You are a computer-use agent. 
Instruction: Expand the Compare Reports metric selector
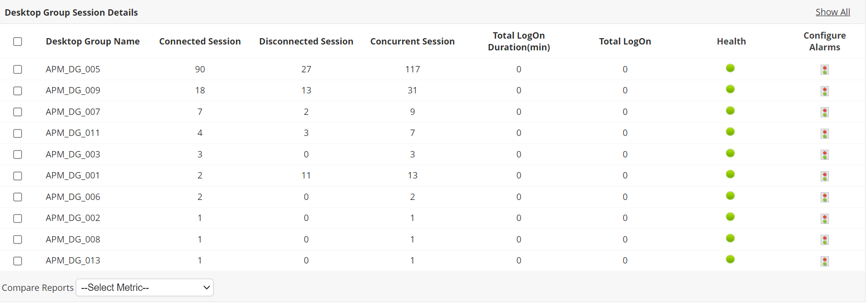coord(145,287)
